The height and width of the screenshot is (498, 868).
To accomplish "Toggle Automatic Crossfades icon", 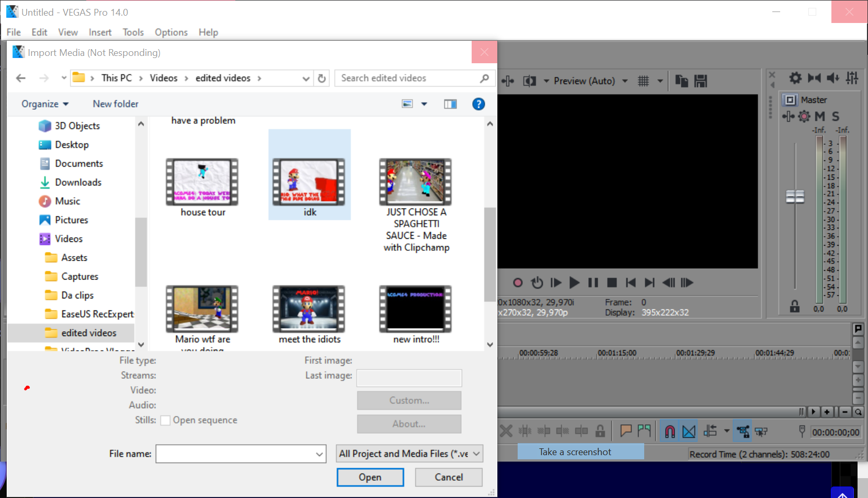I will (689, 431).
